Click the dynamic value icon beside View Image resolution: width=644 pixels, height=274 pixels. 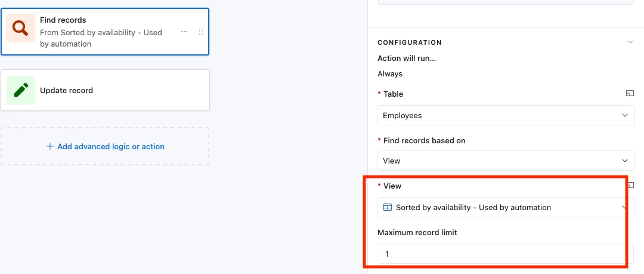pos(630,186)
